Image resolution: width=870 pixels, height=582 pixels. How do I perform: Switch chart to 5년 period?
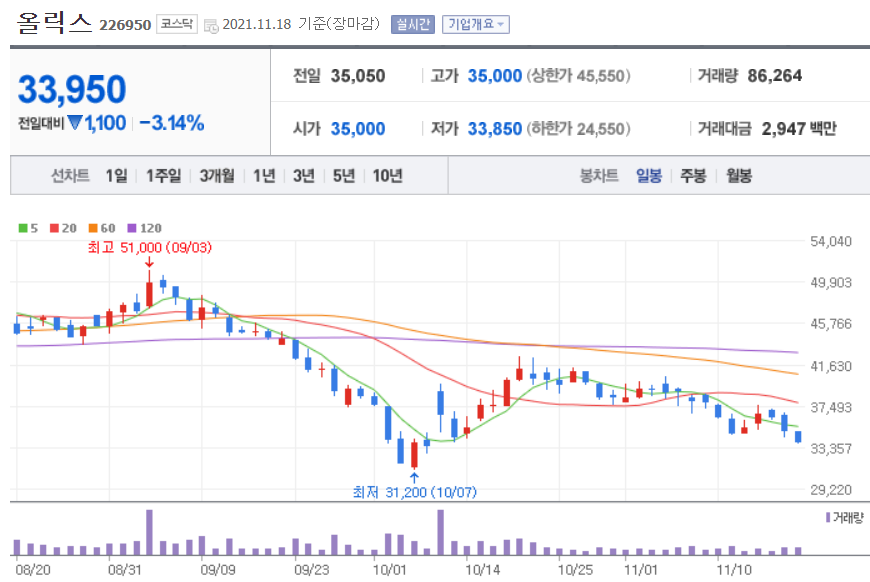pos(343,176)
